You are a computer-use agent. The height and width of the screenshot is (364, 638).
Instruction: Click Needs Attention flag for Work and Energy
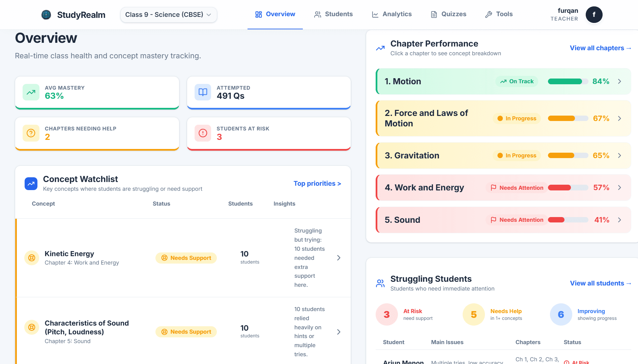pyautogui.click(x=517, y=188)
